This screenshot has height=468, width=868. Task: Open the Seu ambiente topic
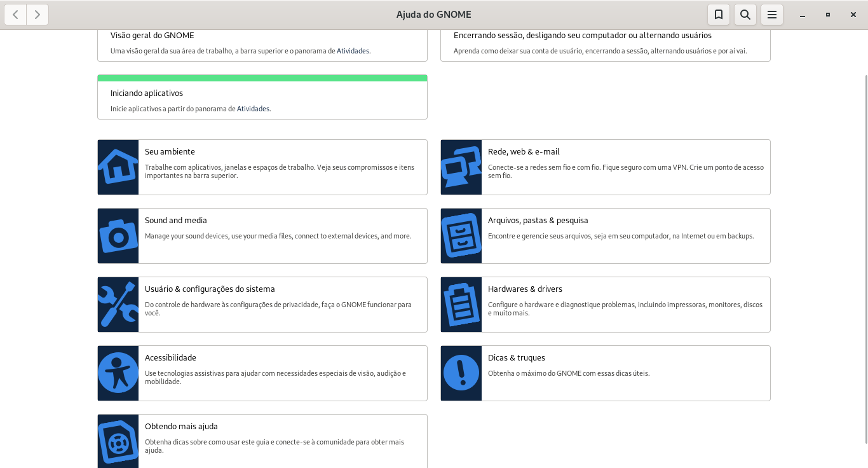tap(262, 167)
